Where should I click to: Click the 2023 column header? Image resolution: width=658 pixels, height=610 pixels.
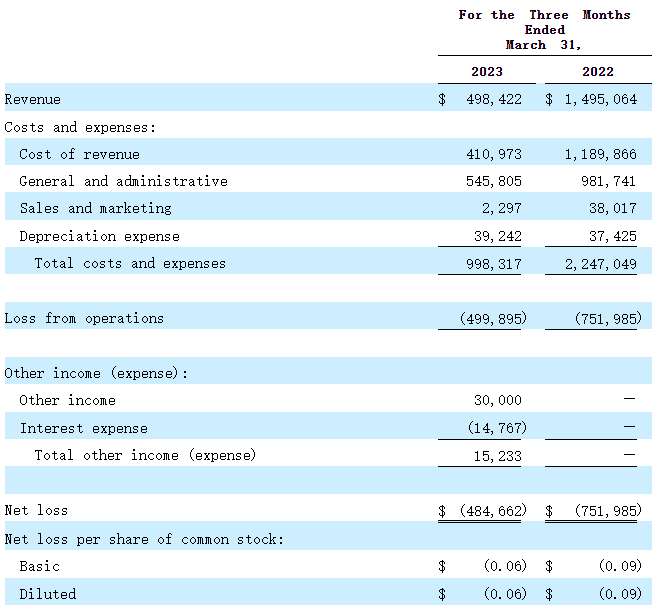click(487, 72)
